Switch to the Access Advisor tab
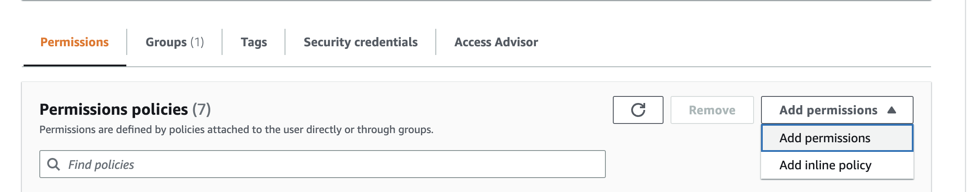980x192 pixels. click(x=496, y=42)
